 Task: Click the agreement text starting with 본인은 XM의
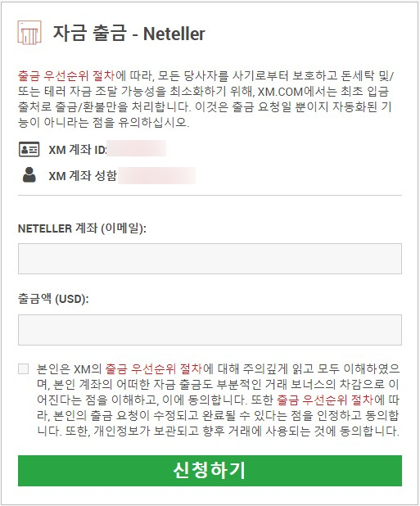coord(218,400)
